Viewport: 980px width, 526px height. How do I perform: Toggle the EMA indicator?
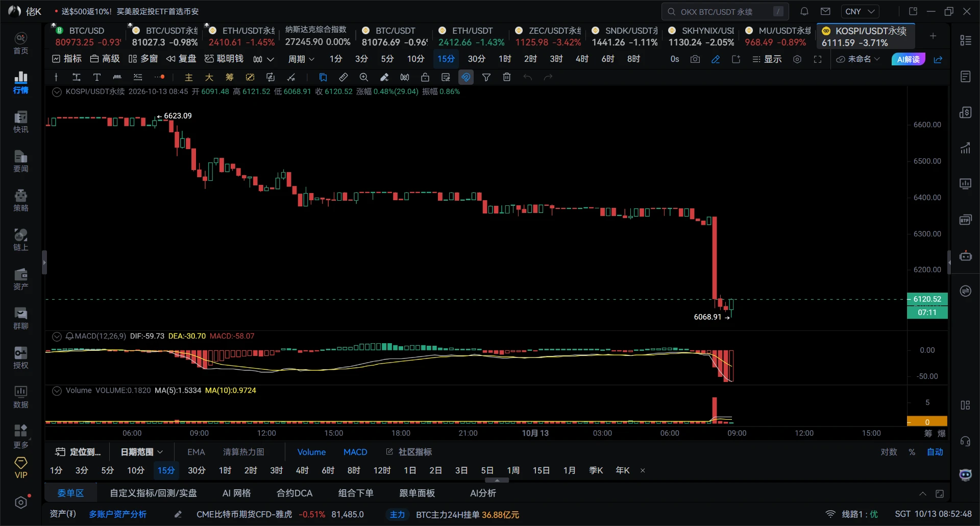[x=196, y=452]
